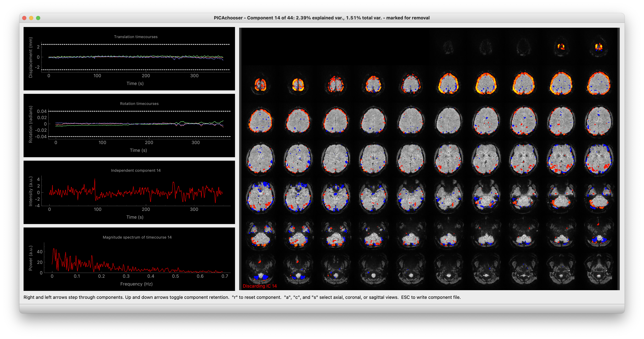This screenshot has height=339, width=644.
Task: Click the top-right brain slice thumbnail
Action: pos(598,47)
